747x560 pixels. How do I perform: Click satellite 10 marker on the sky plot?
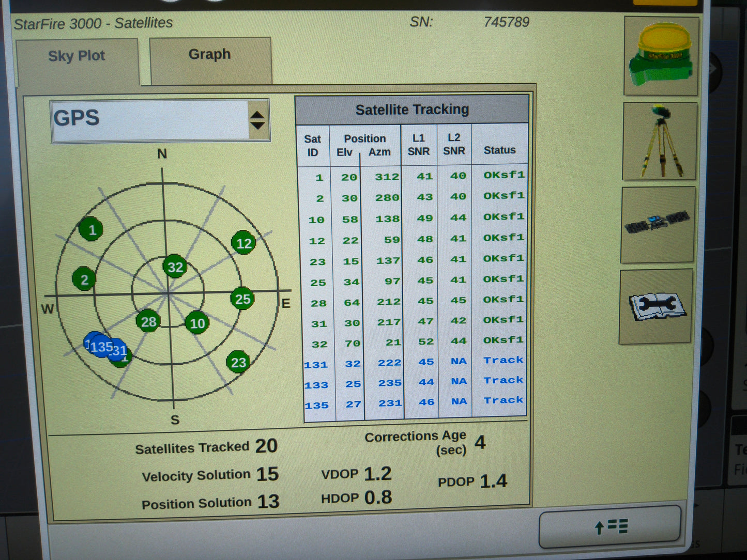click(196, 324)
